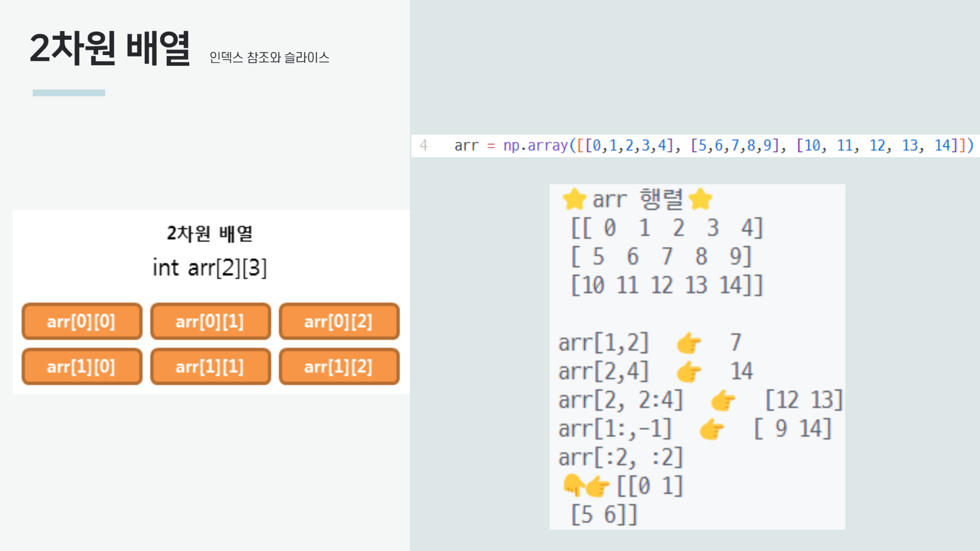
Task: Click the arr[1][0] orange box
Action: pyautogui.click(x=82, y=366)
